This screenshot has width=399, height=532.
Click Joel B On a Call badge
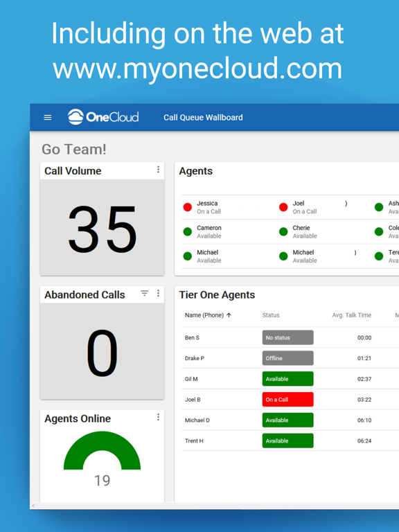pos(287,399)
